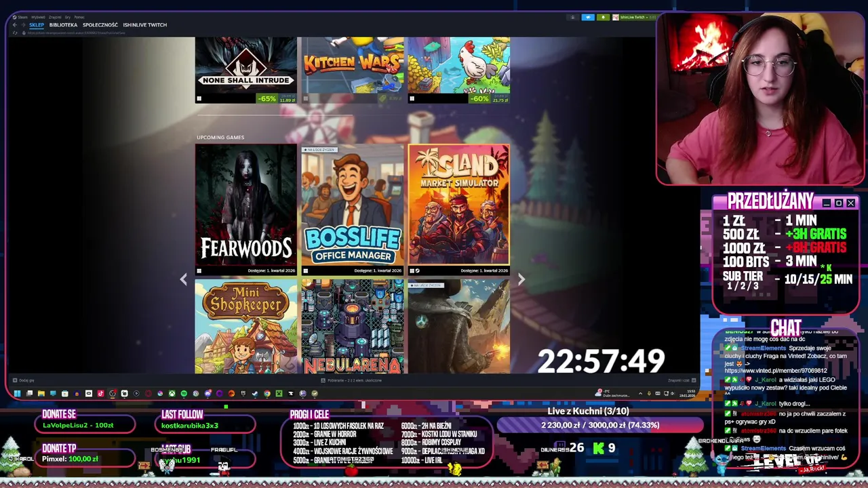Open the Mini Shopkeeper game capsule

point(245,327)
